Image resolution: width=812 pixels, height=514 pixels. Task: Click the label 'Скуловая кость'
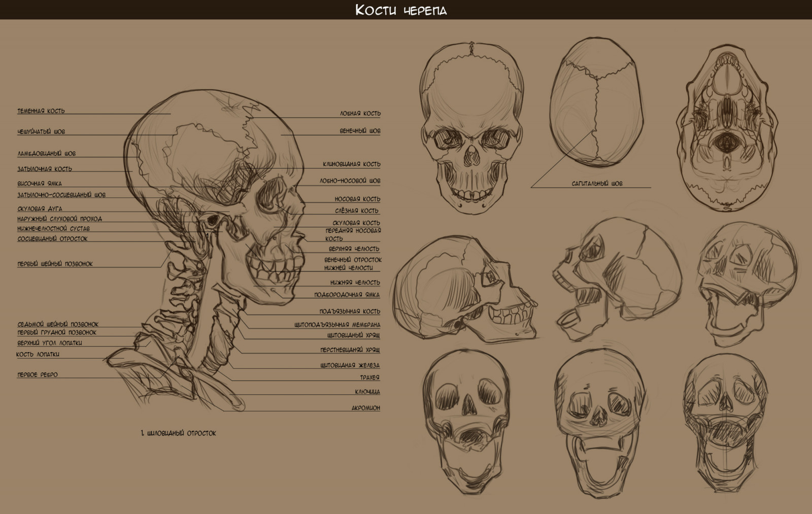[356, 223]
